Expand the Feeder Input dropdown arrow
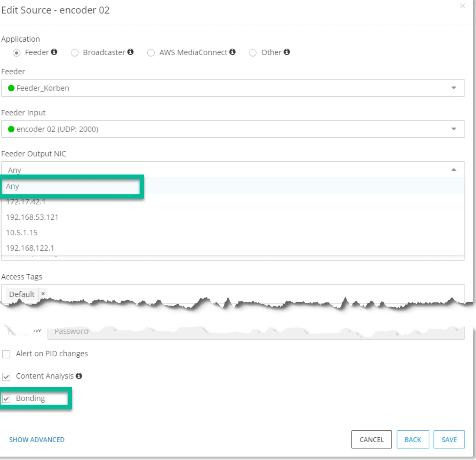 point(454,129)
